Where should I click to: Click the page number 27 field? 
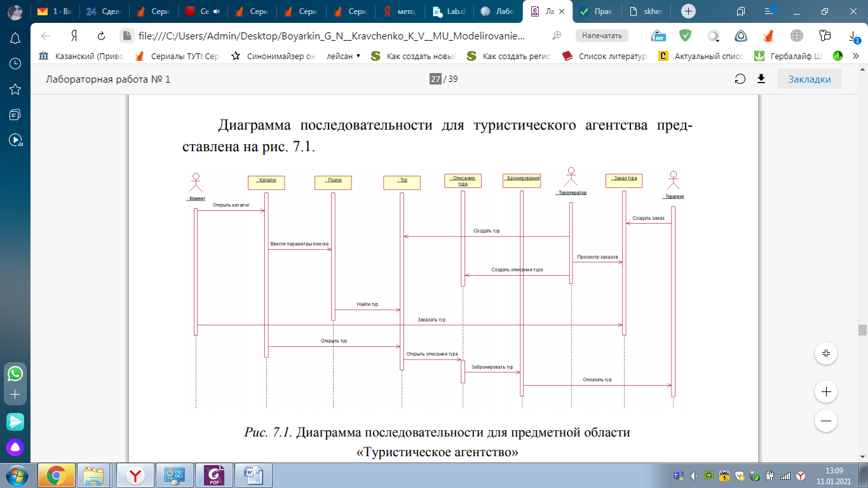(x=435, y=79)
